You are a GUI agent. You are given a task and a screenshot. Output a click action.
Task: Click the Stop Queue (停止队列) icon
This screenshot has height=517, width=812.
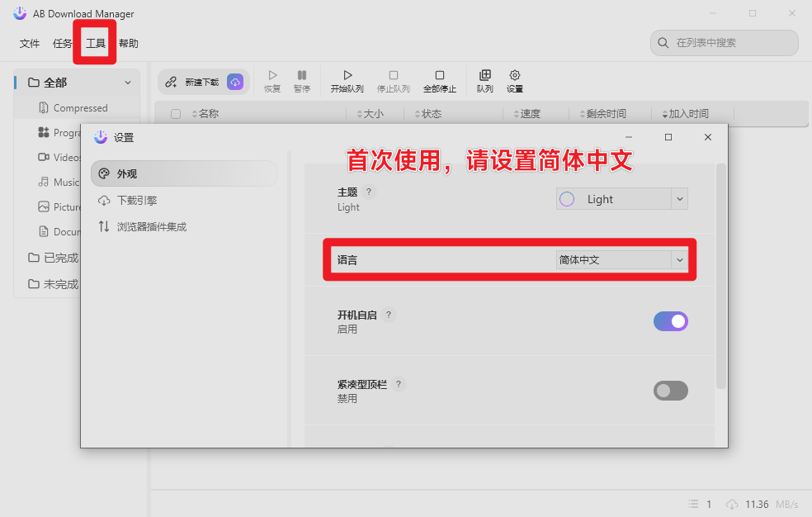(394, 80)
